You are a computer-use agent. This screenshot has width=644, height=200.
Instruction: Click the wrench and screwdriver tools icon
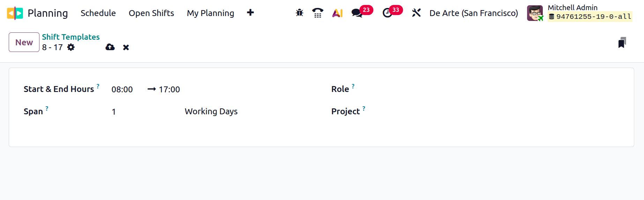416,13
